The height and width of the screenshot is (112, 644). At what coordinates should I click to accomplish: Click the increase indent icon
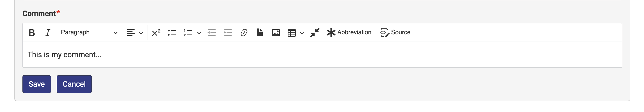[228, 33]
